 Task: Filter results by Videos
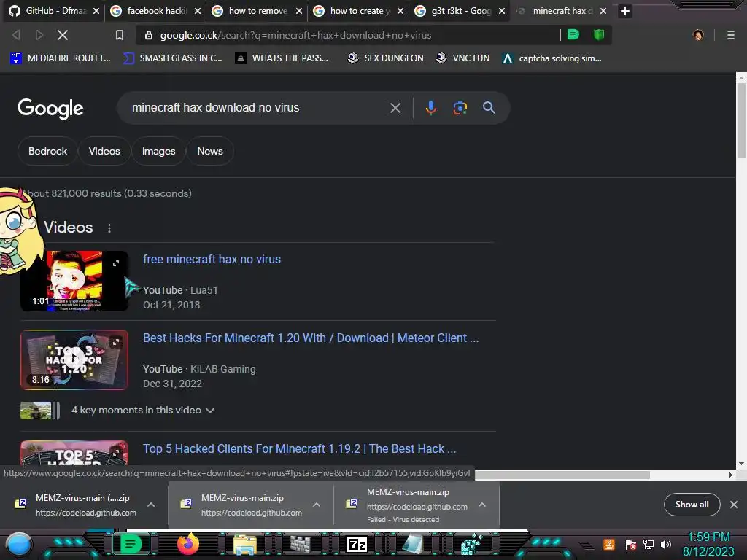pos(104,151)
